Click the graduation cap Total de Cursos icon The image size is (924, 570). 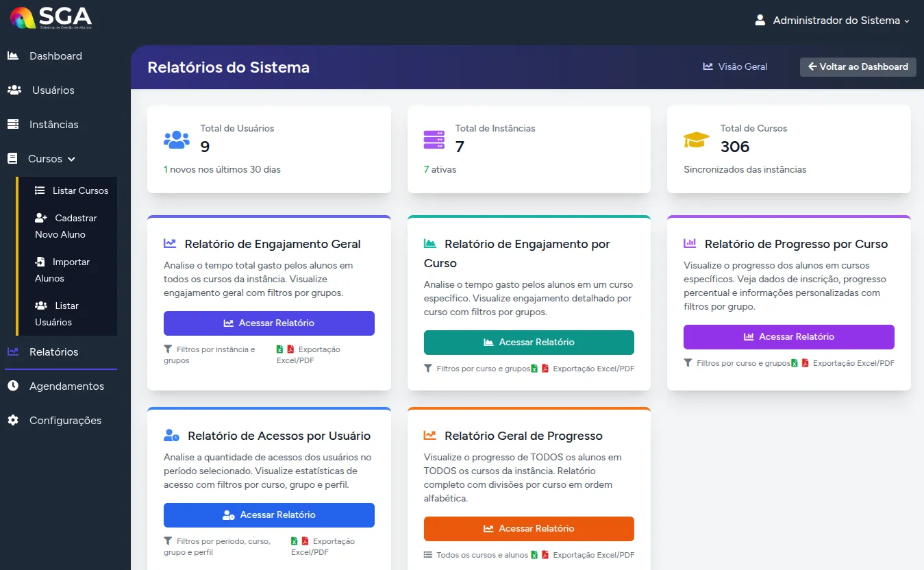[696, 140]
